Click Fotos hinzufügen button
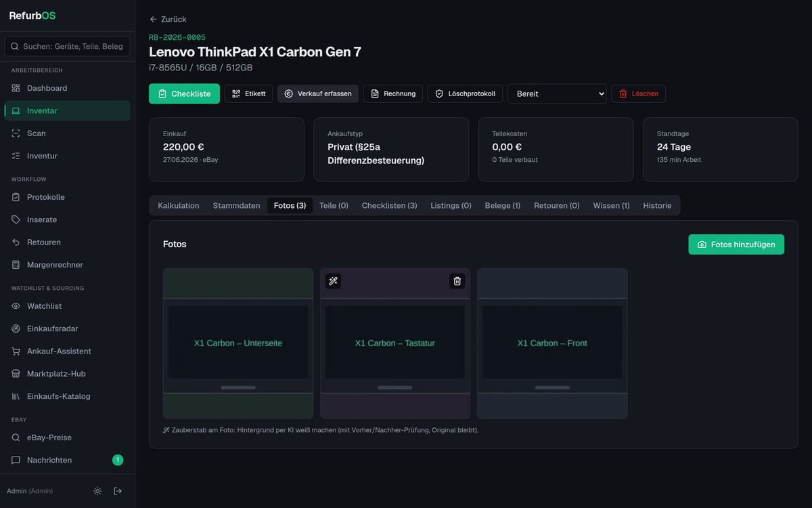 point(736,245)
